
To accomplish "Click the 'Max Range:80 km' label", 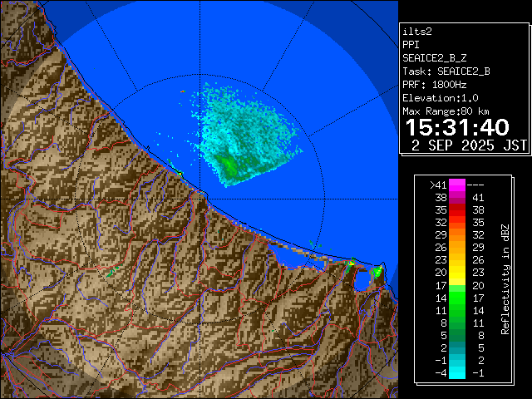I will point(446,111).
